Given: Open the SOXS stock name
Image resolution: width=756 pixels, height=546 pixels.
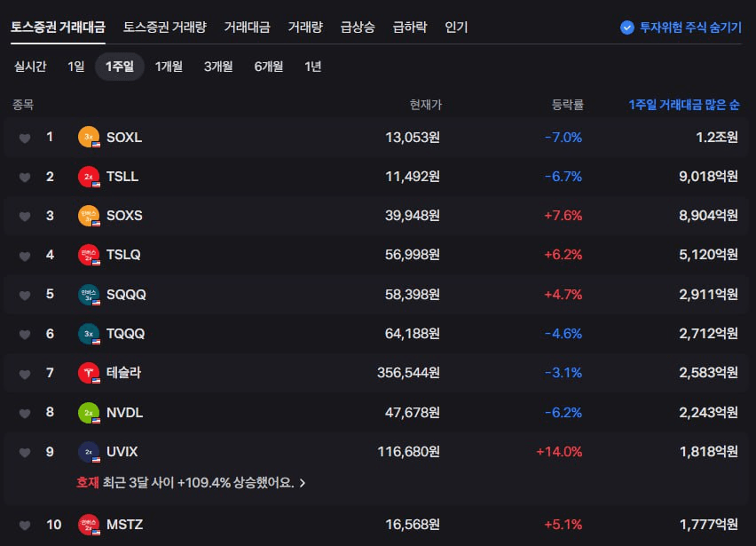Looking at the screenshot, I should pyautogui.click(x=124, y=216).
